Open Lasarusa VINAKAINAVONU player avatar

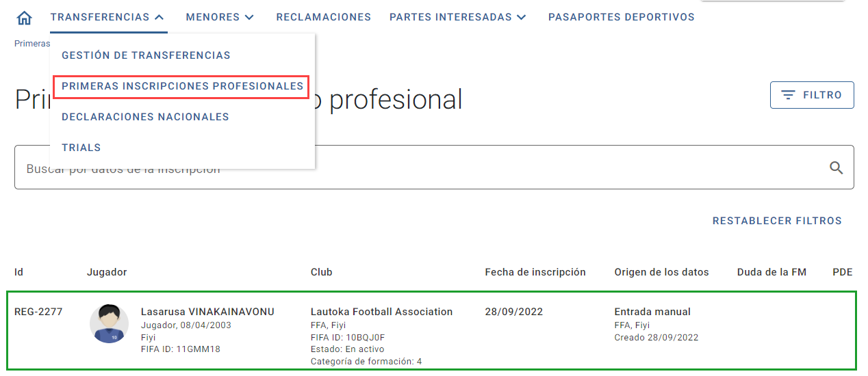coord(109,323)
